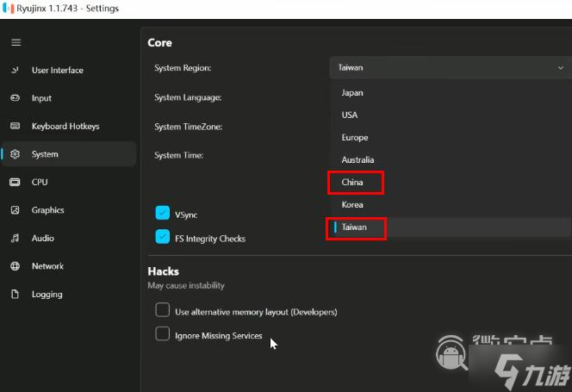The image size is (572, 392).
Task: Click the System Region label
Action: click(x=183, y=68)
